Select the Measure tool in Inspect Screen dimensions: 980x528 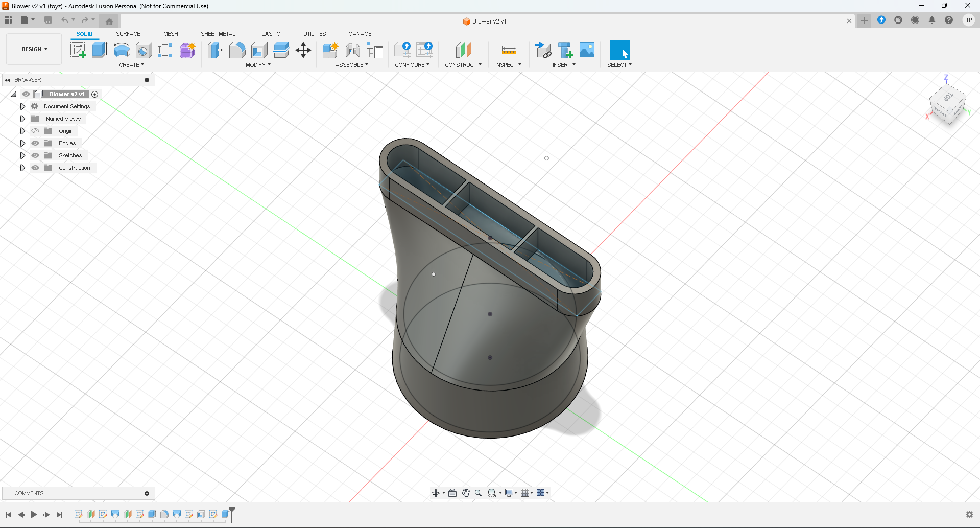click(x=509, y=50)
